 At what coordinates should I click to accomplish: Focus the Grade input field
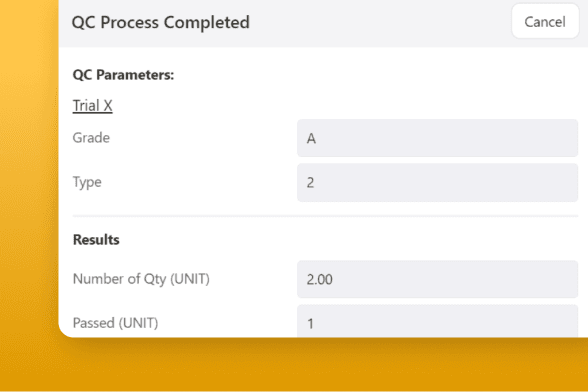pos(437,138)
